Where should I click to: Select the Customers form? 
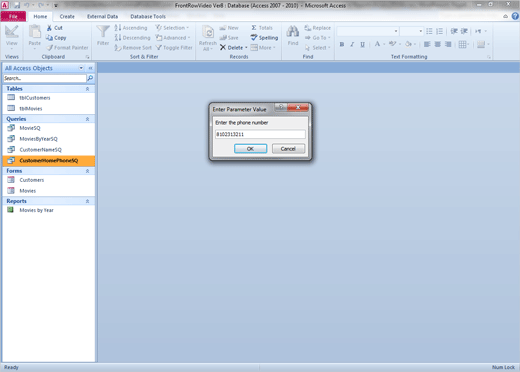tap(49, 180)
